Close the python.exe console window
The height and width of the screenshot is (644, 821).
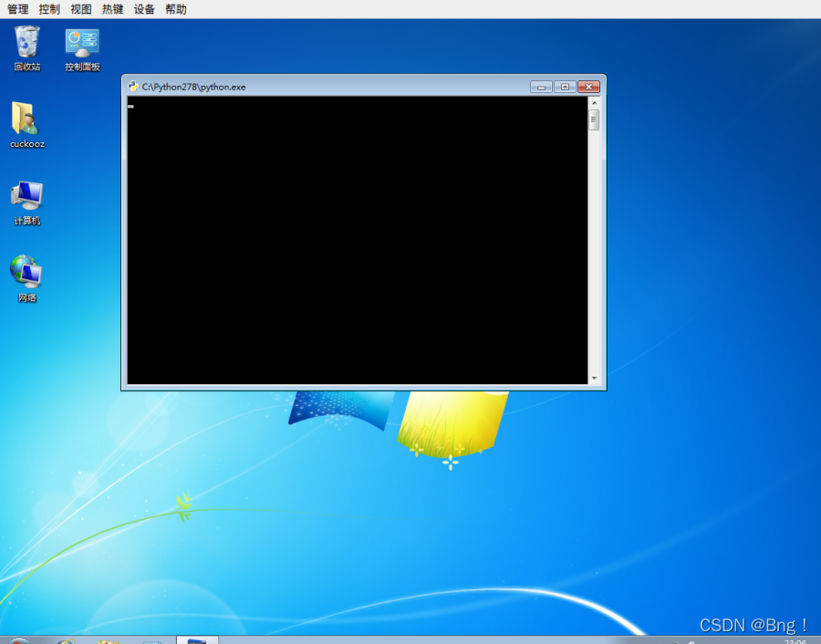pos(589,87)
